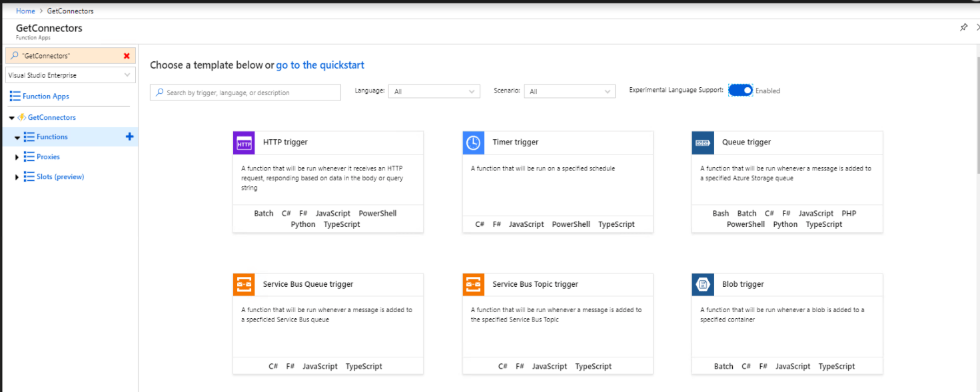Choose Python under Queue trigger

tap(785, 224)
